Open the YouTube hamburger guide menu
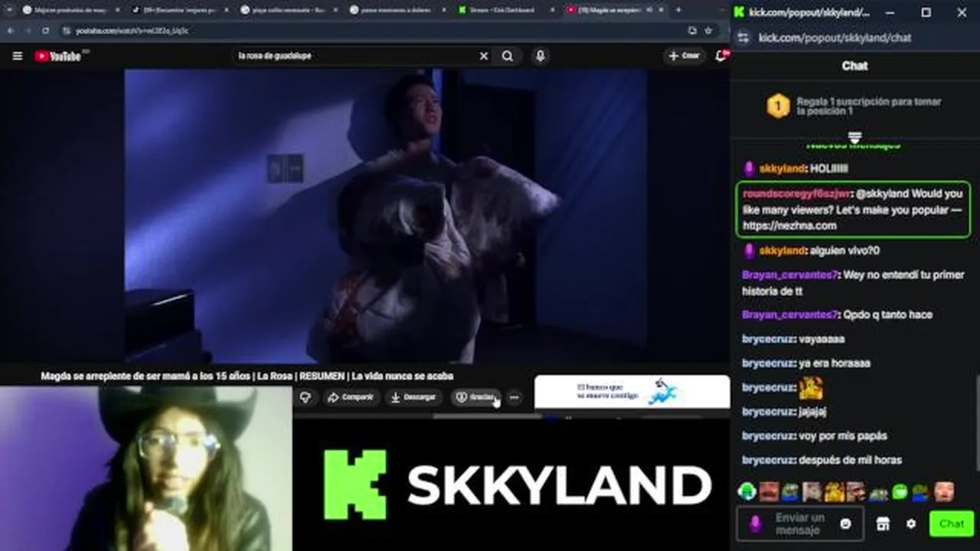The height and width of the screenshot is (551, 980). tap(18, 56)
